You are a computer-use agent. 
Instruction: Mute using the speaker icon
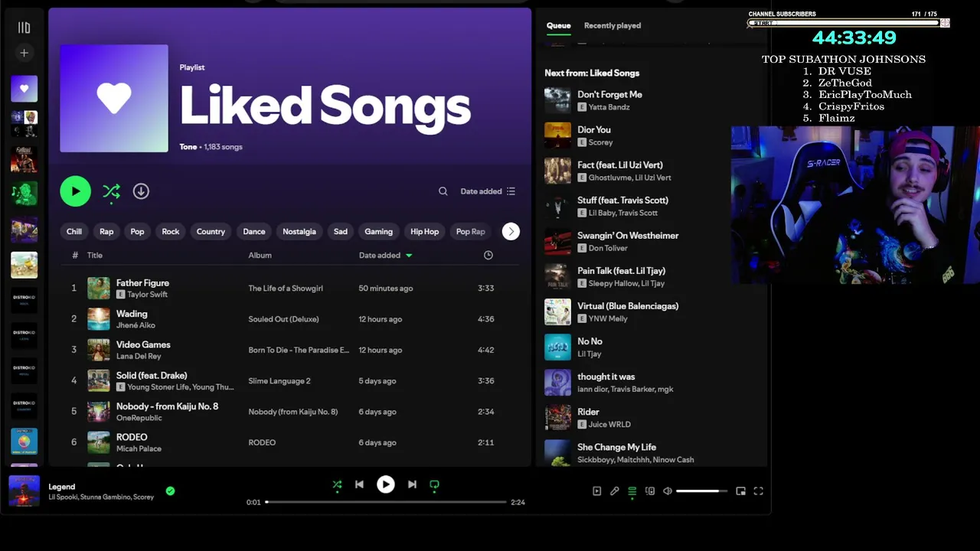coord(668,491)
